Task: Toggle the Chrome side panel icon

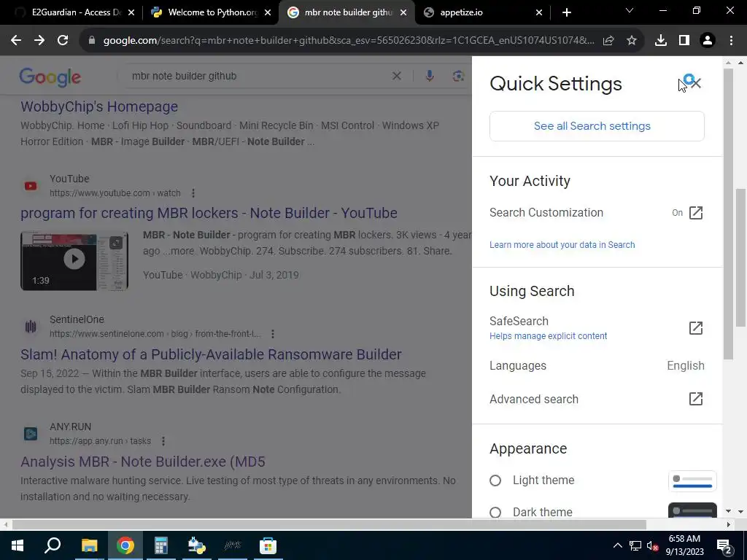Action: (x=684, y=41)
